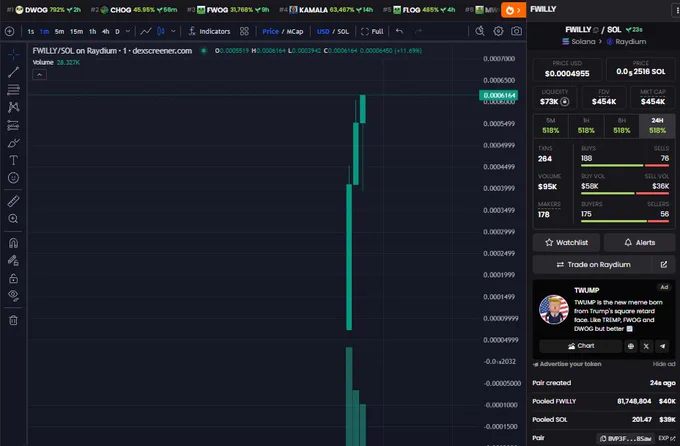The width and height of the screenshot is (680, 446).
Task: Click the trending KAMALA ticker item
Action: pyautogui.click(x=326, y=10)
